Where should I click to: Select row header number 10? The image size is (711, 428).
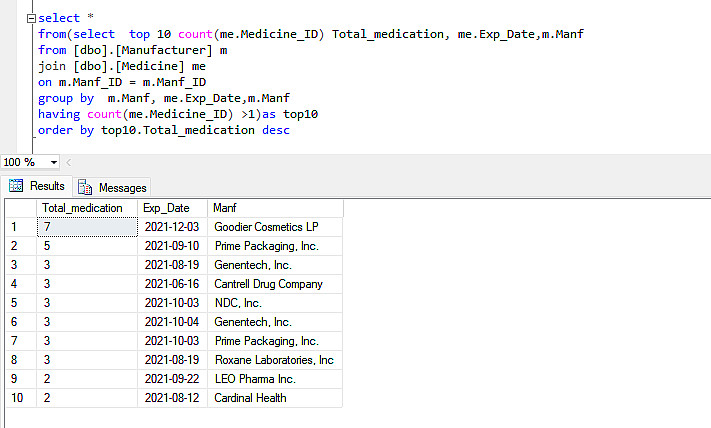tap(21, 398)
